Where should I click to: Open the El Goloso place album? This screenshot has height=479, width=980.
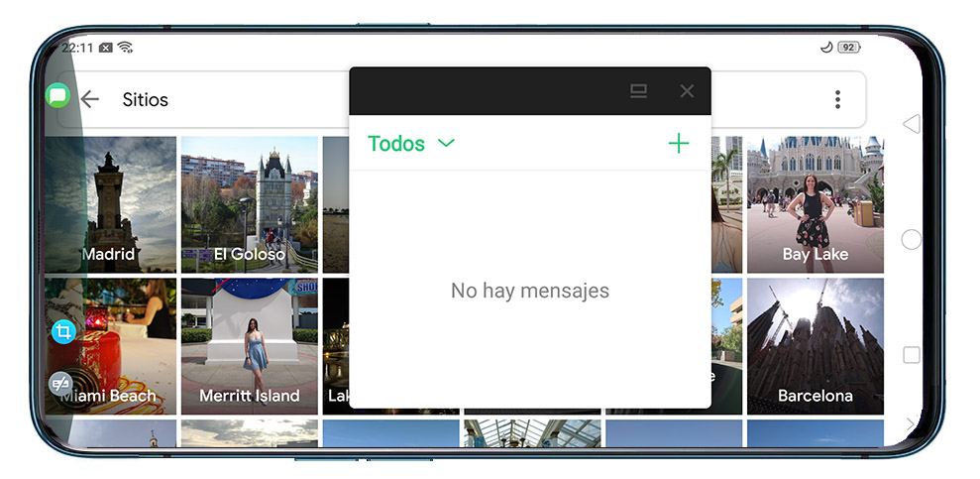pos(250,205)
